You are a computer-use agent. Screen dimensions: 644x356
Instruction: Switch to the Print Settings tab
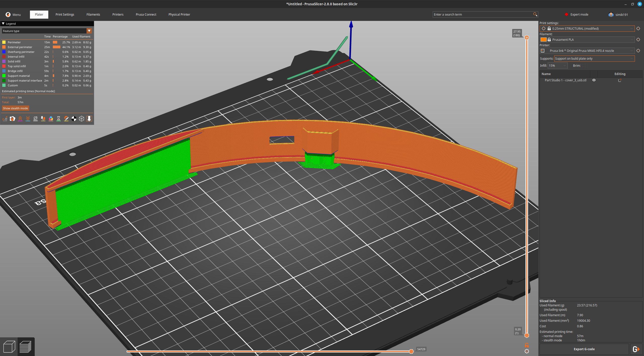(65, 14)
